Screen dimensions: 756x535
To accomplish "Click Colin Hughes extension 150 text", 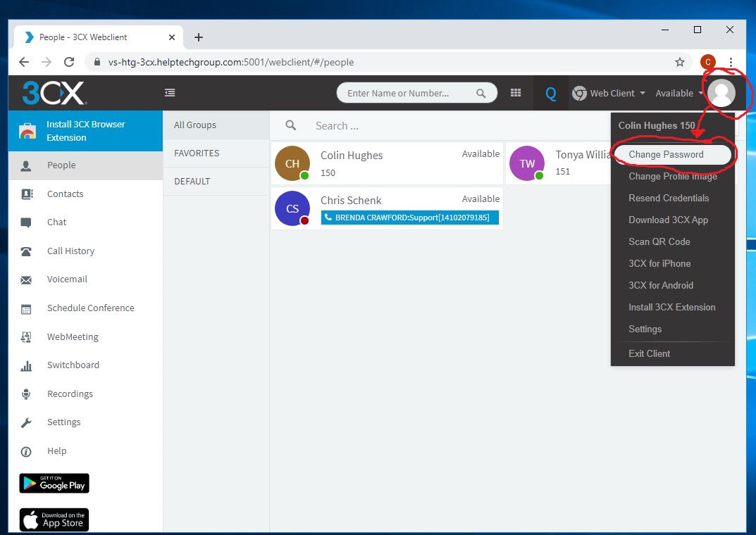I will point(328,173).
